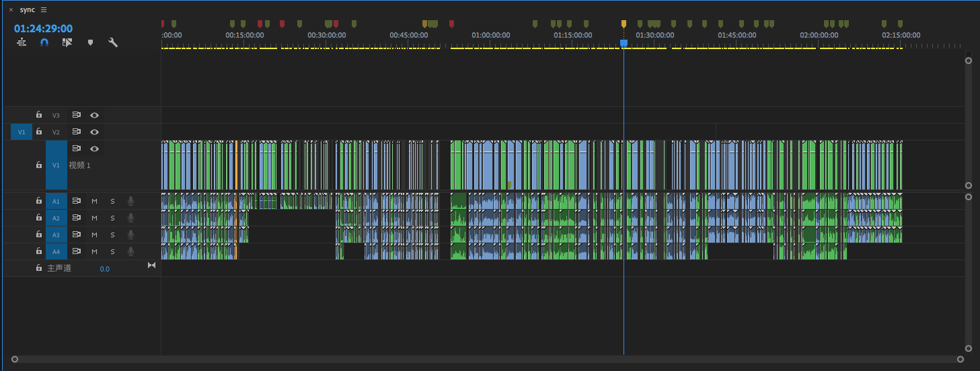Image resolution: width=980 pixels, height=371 pixels.
Task: Solo audio track A4
Action: point(112,251)
